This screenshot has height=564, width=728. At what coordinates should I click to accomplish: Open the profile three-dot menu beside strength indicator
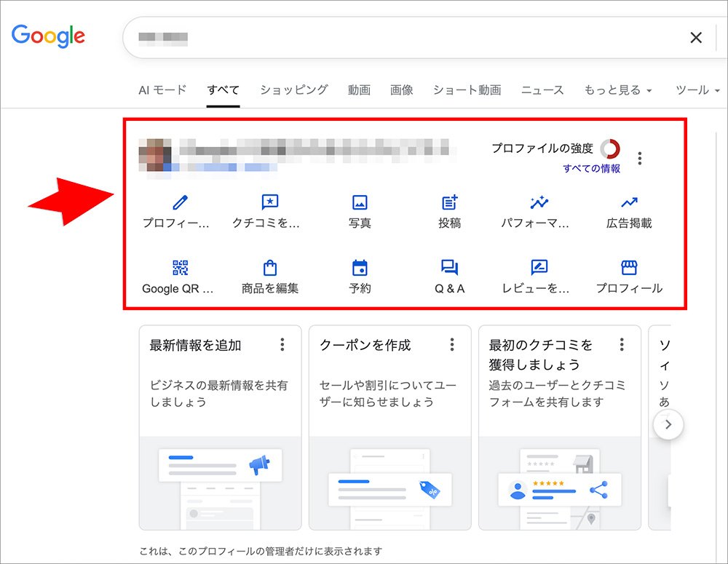640,159
